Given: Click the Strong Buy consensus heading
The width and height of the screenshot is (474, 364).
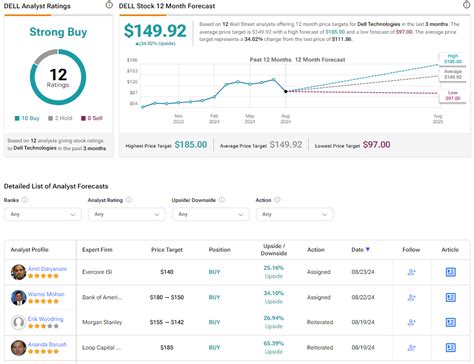Looking at the screenshot, I should point(58,32).
